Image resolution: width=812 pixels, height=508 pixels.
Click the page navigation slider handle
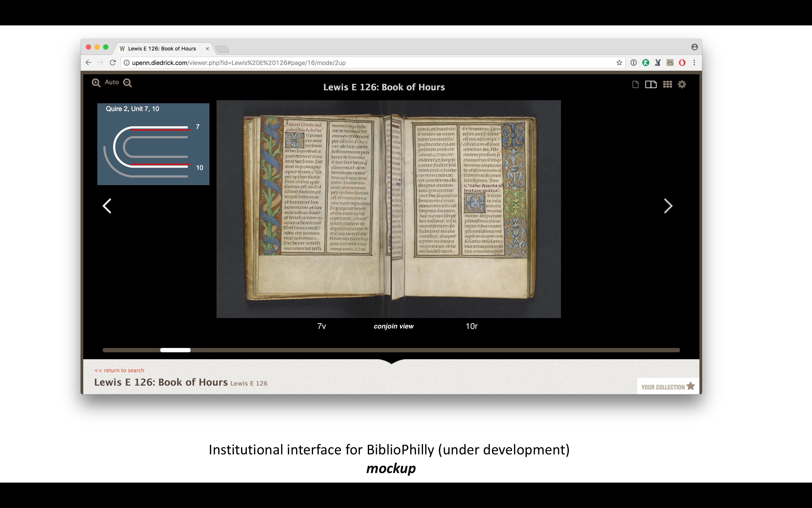click(x=175, y=350)
